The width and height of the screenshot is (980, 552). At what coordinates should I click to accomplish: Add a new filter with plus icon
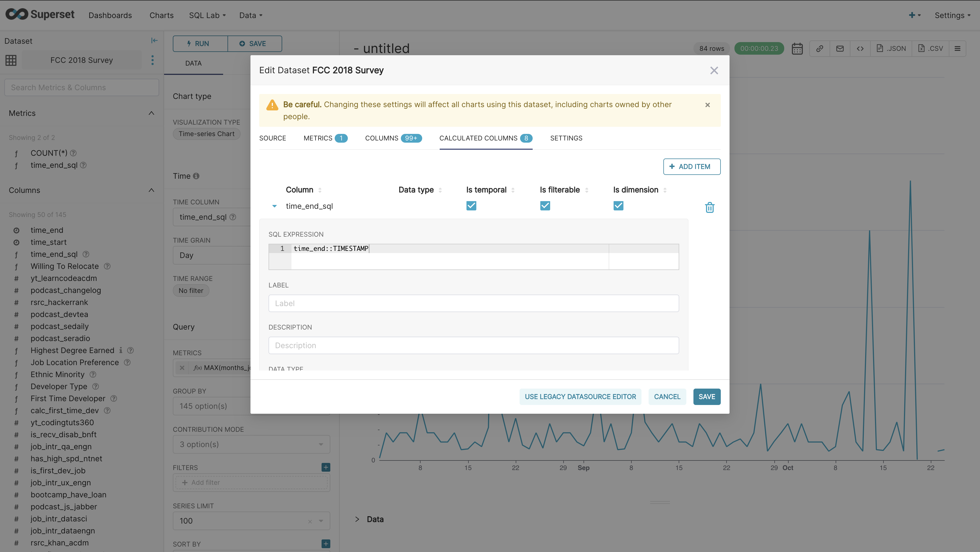(x=326, y=467)
